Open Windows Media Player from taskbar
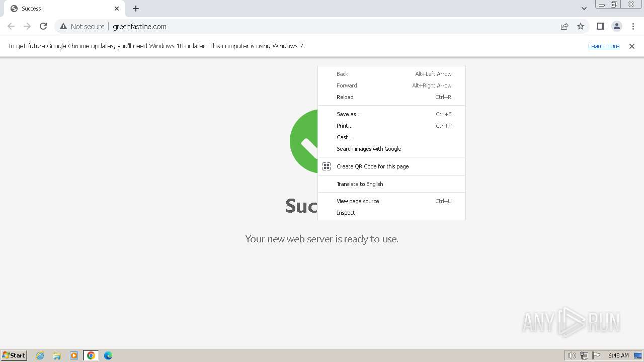 coord(74,355)
